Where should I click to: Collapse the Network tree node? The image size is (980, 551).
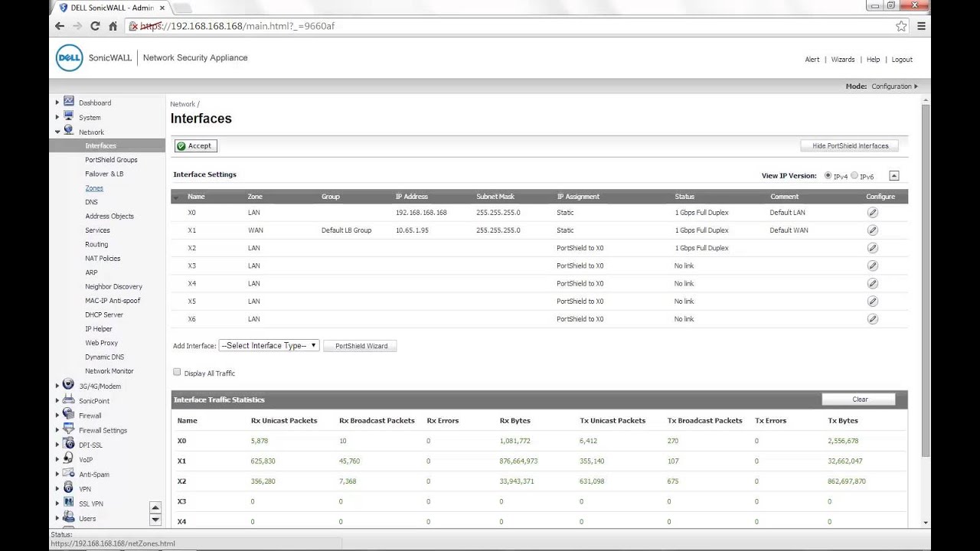tap(57, 132)
